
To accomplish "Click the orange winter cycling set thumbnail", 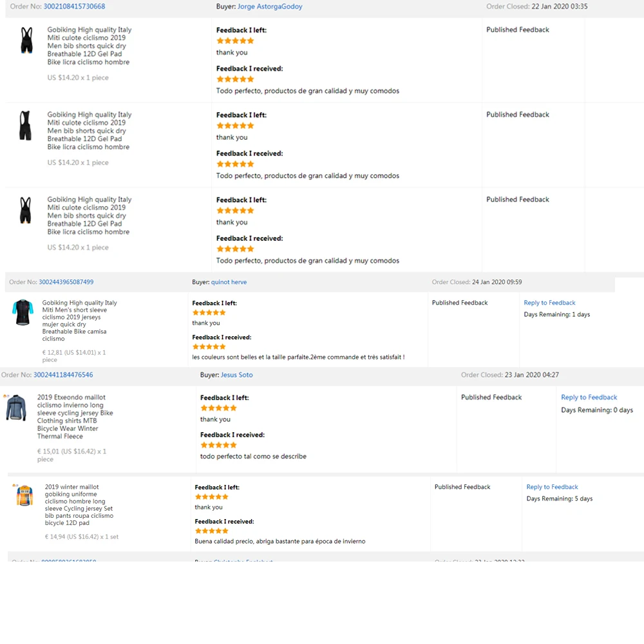I will click(x=24, y=496).
